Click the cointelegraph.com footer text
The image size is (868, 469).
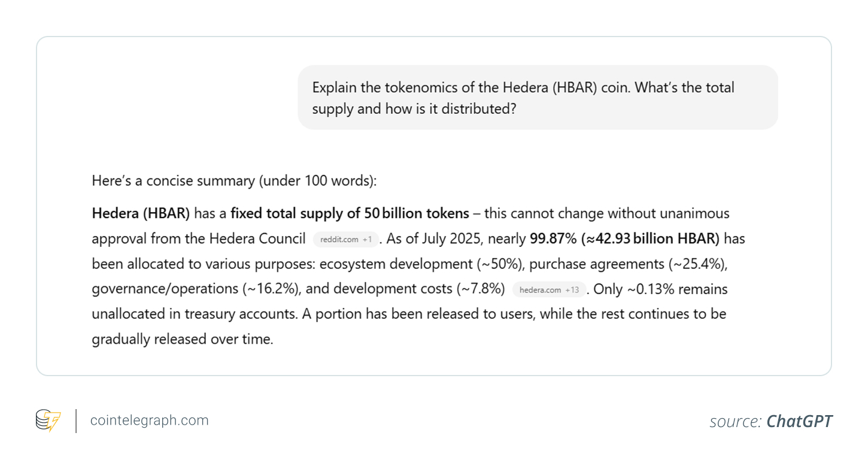(149, 420)
